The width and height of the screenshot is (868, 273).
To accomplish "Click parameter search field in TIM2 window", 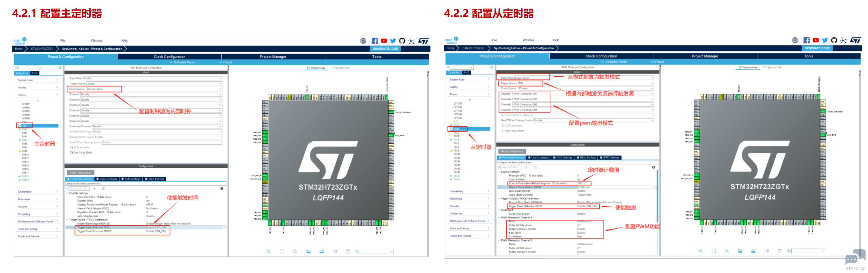I will pyautogui.click(x=511, y=167).
